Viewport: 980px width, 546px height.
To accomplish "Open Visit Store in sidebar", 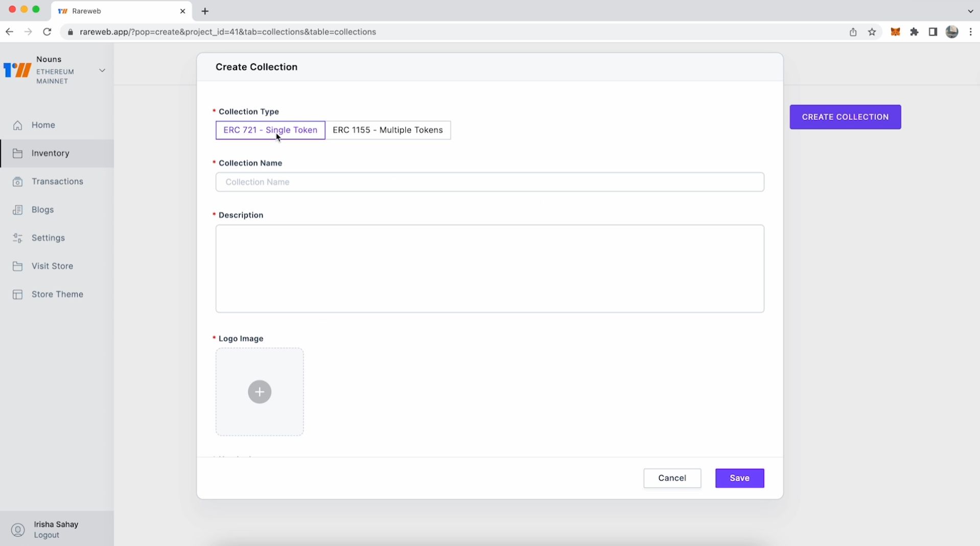I will click(52, 266).
